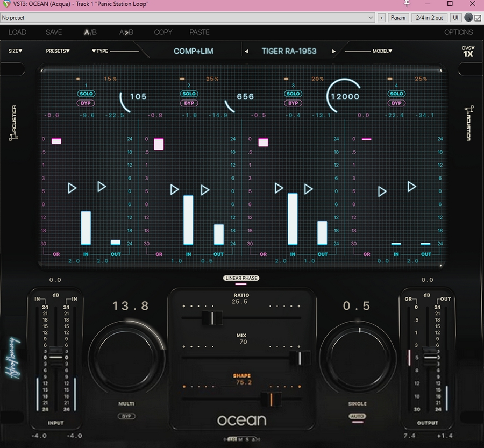Solo band 1
The height and width of the screenshot is (448, 484).
click(85, 94)
